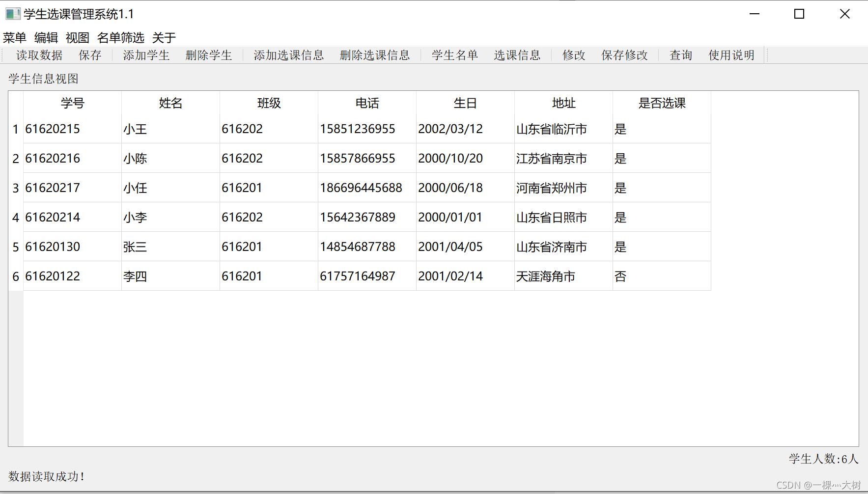Select the 否 cell in 李四's row
Screen dimensions: 868x494
coord(662,276)
